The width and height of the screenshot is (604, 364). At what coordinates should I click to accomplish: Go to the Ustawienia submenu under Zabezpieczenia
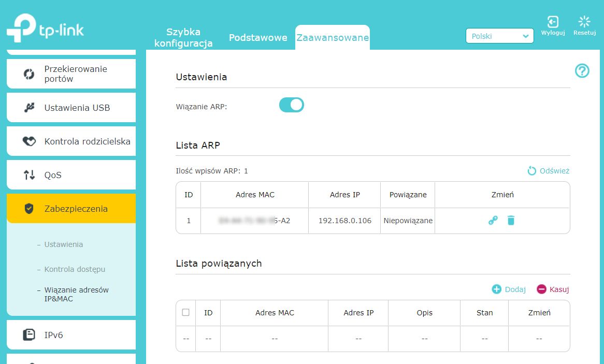point(64,244)
